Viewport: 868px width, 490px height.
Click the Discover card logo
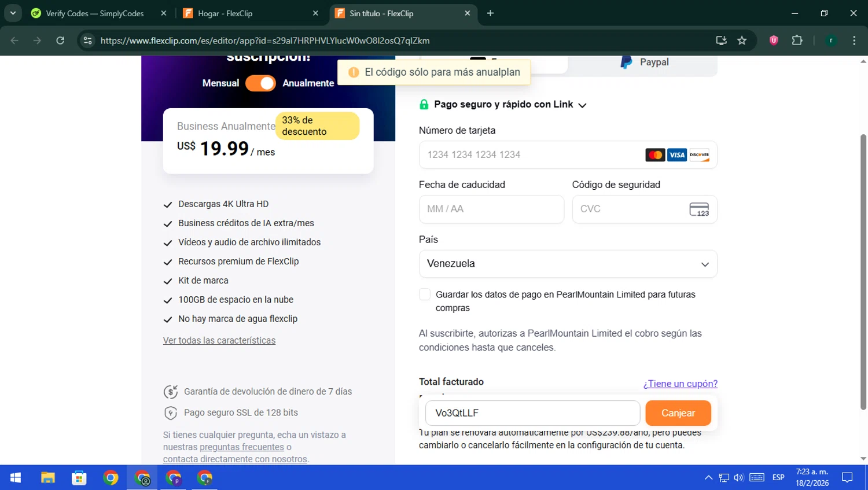coord(699,155)
